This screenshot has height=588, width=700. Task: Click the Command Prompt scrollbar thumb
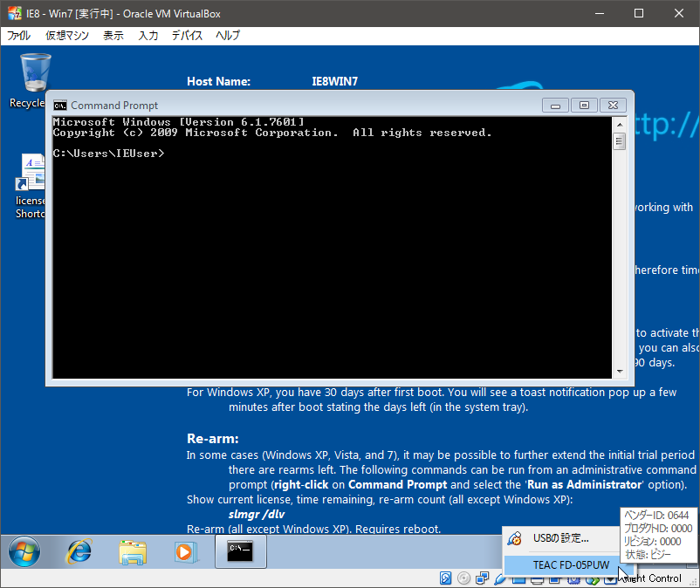pyautogui.click(x=619, y=141)
